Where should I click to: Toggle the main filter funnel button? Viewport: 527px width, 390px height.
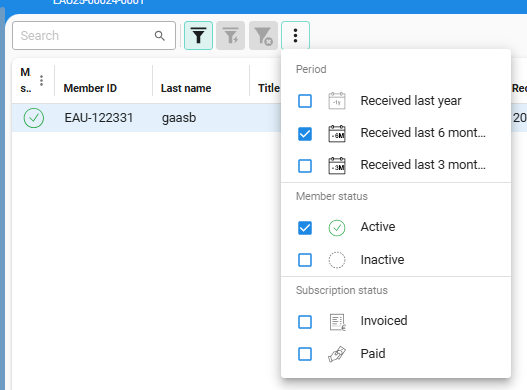[x=198, y=36]
